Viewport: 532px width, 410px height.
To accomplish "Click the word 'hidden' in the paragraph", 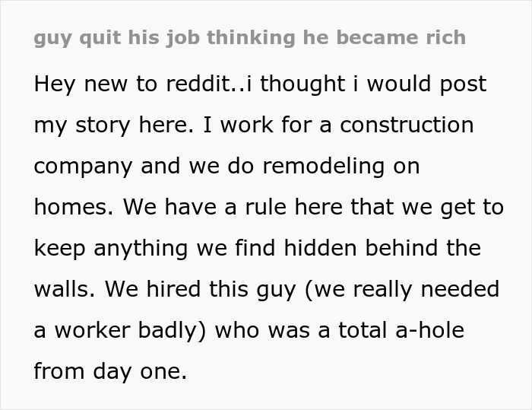I will (x=320, y=248).
